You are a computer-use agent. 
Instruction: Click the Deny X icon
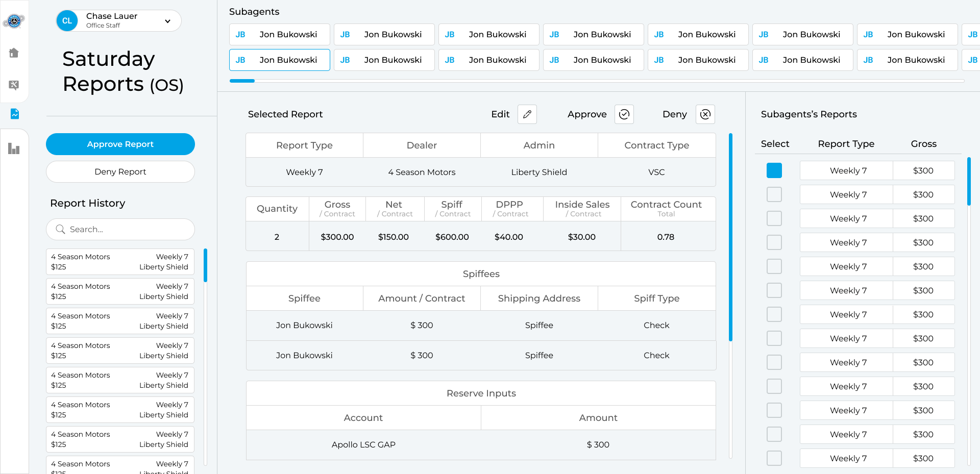(705, 114)
